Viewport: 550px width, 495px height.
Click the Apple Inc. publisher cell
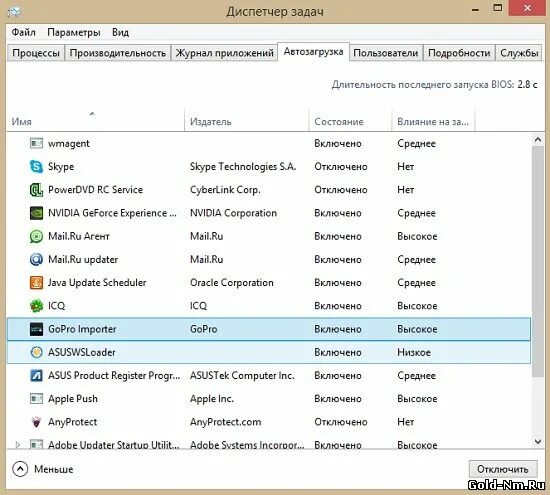pyautogui.click(x=212, y=399)
